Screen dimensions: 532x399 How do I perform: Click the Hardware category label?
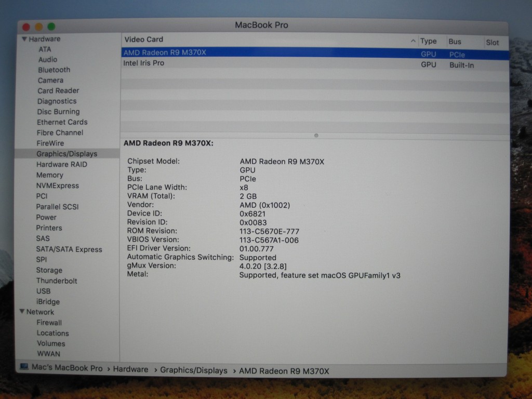[45, 39]
